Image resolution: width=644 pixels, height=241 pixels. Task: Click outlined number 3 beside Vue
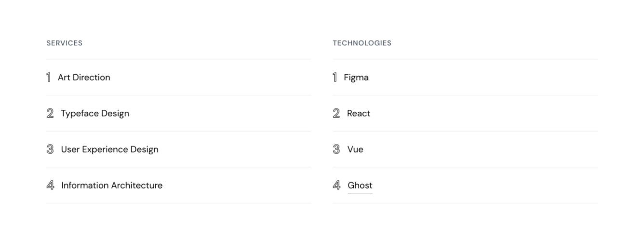[336, 149]
